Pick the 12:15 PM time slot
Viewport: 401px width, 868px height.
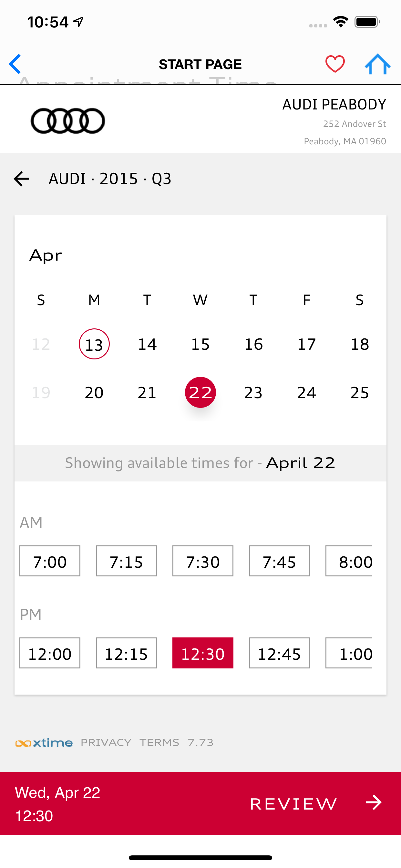click(x=126, y=653)
